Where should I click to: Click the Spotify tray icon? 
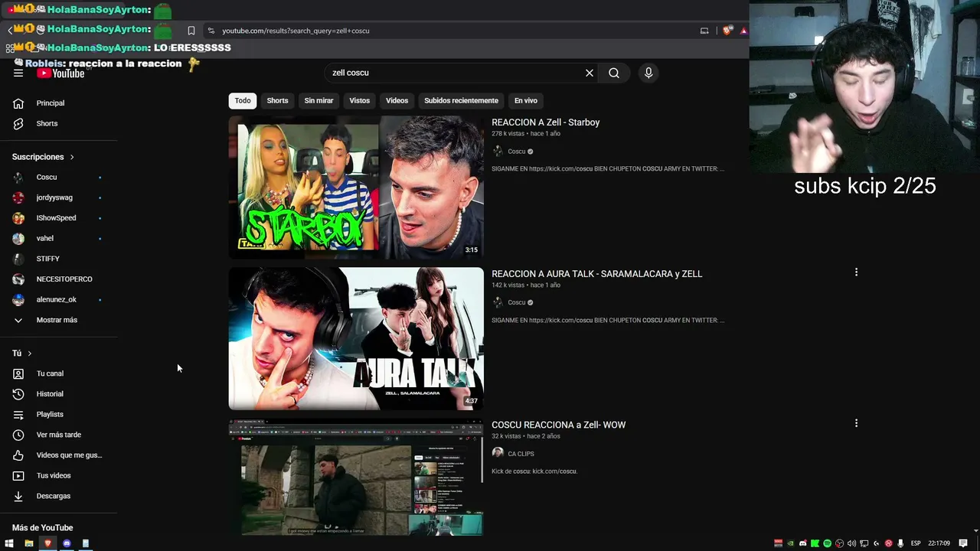(828, 543)
